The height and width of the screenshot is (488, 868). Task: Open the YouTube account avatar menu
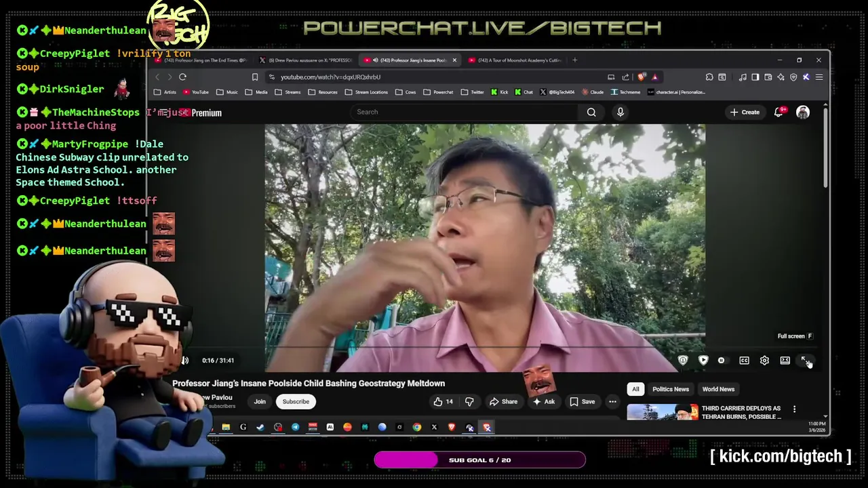click(803, 113)
